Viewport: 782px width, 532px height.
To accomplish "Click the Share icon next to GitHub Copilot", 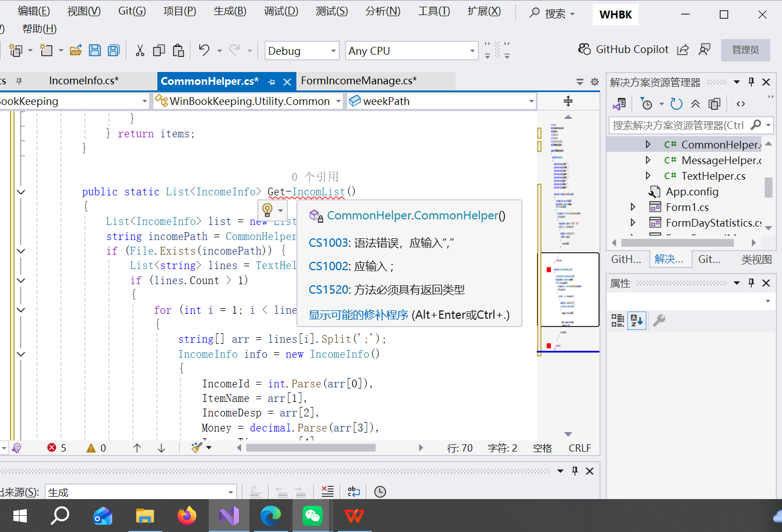I will (x=683, y=50).
